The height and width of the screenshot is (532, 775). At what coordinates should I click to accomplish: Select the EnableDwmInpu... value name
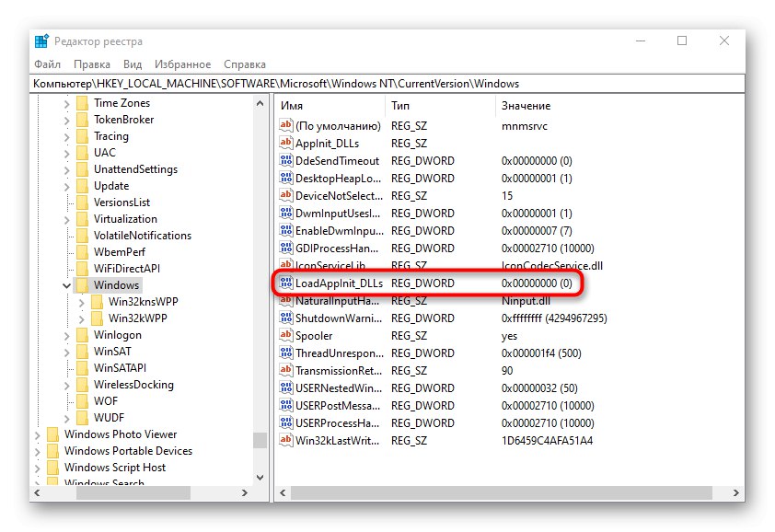coord(340,231)
